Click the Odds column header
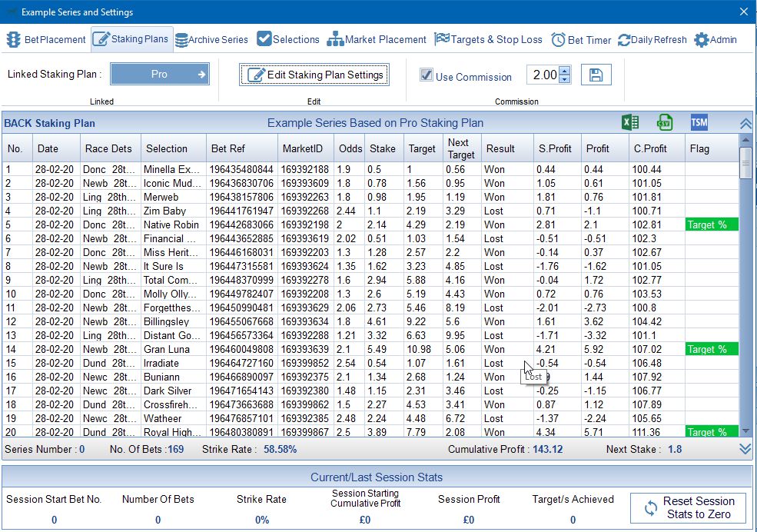Screen dimensions: 757x532 point(350,148)
